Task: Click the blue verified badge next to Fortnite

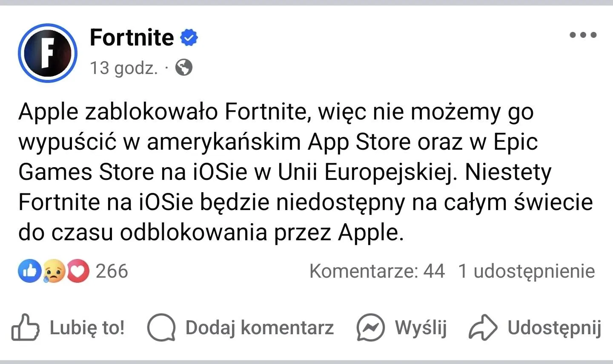Action: tap(189, 38)
